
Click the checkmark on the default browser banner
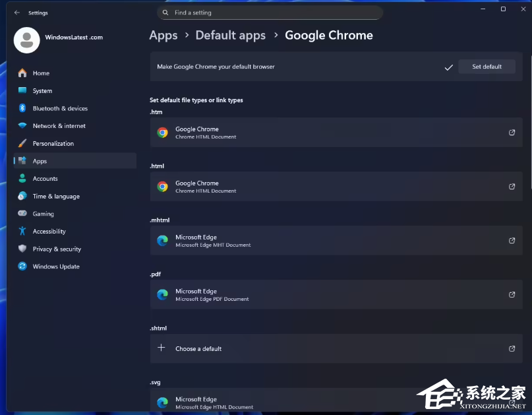449,67
